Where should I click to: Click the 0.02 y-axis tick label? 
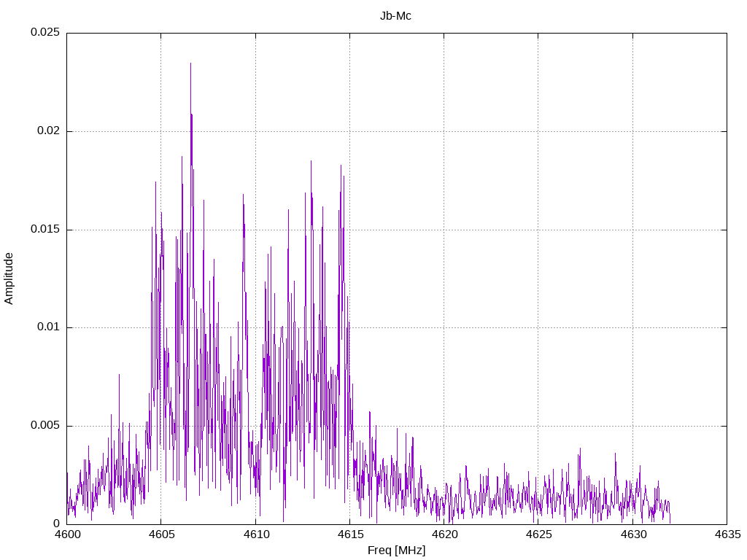click(x=47, y=131)
